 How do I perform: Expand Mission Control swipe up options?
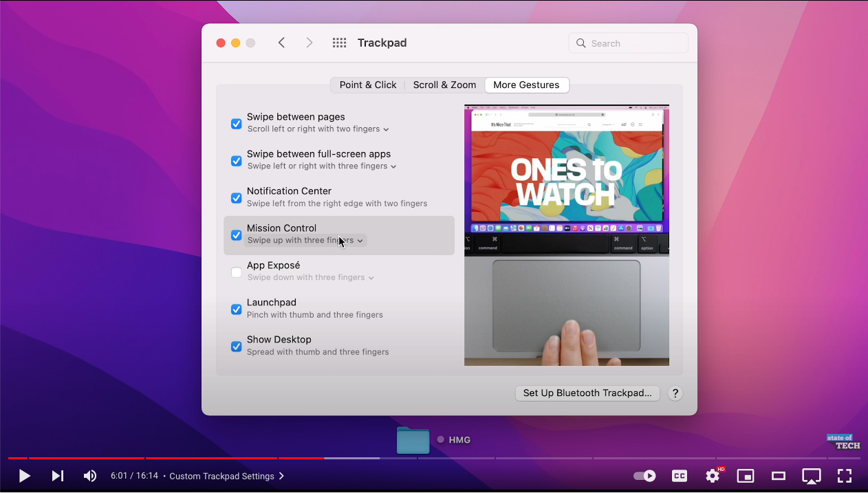click(306, 241)
